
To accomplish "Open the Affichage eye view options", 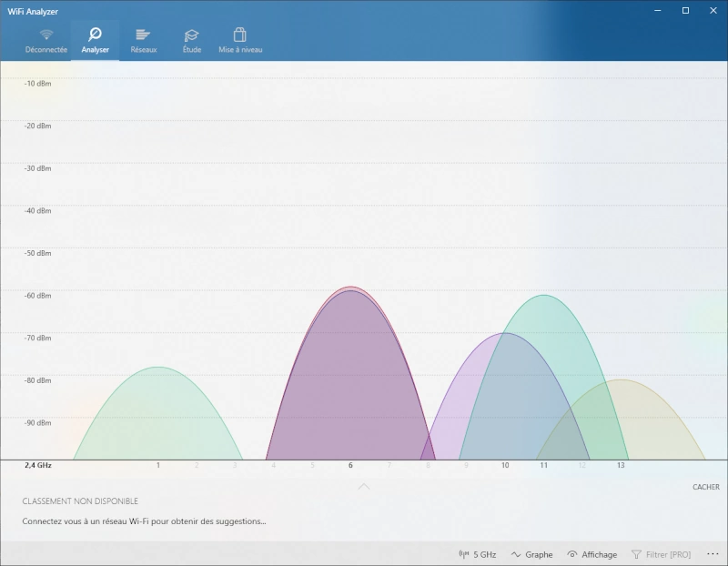I will click(591, 554).
